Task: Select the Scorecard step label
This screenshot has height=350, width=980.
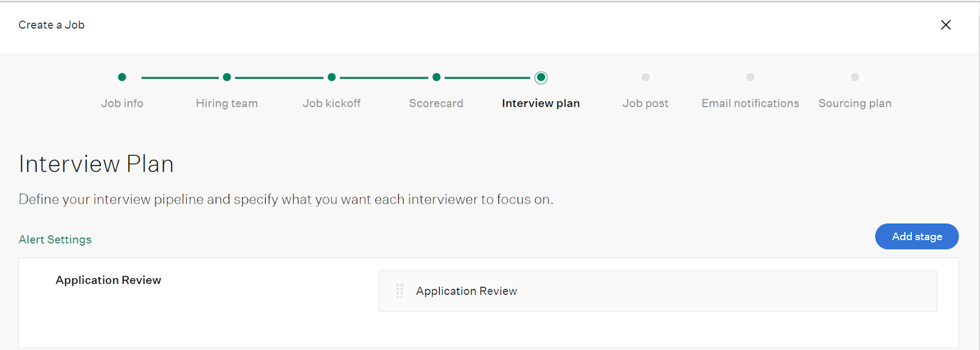Action: click(436, 104)
